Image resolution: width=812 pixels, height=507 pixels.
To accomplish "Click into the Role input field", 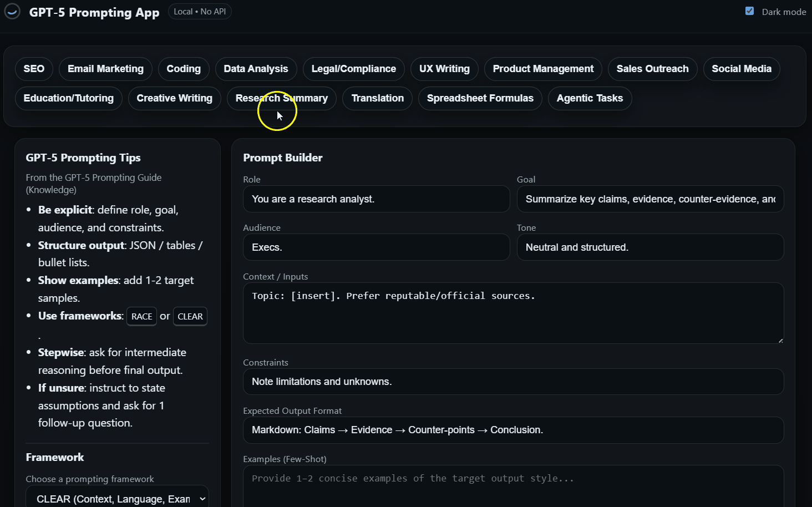I will 376,199.
